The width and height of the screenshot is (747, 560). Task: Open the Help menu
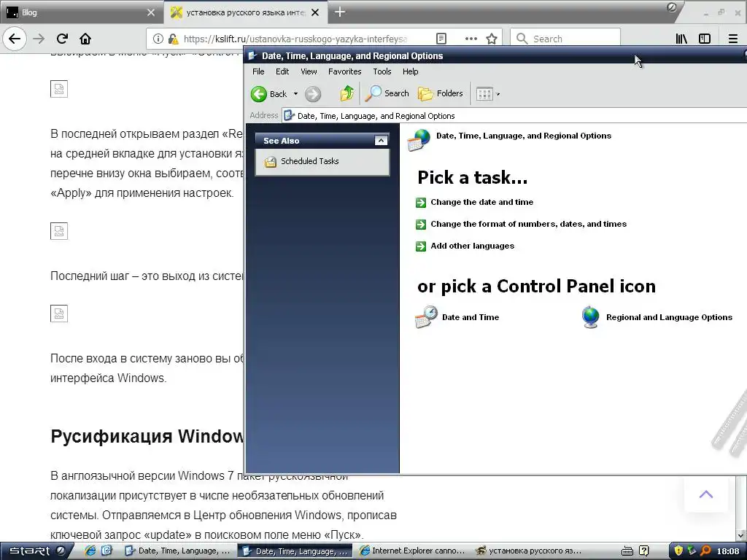point(410,71)
